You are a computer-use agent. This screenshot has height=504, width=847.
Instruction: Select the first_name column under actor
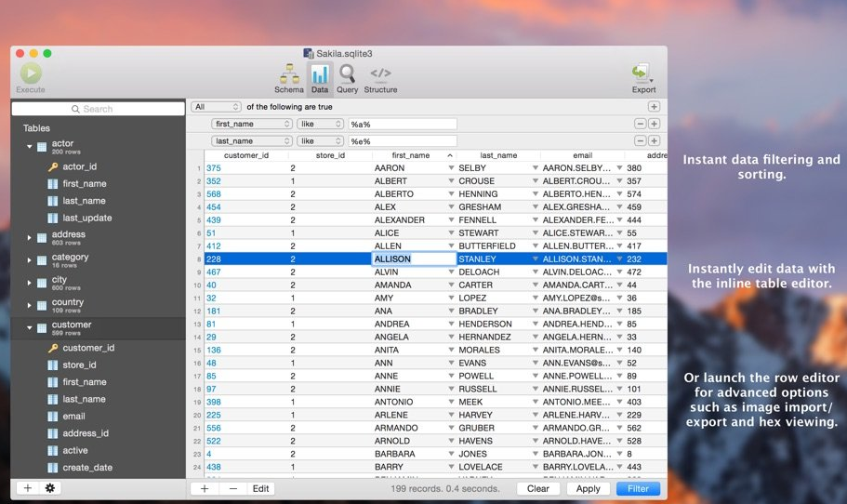tap(85, 184)
